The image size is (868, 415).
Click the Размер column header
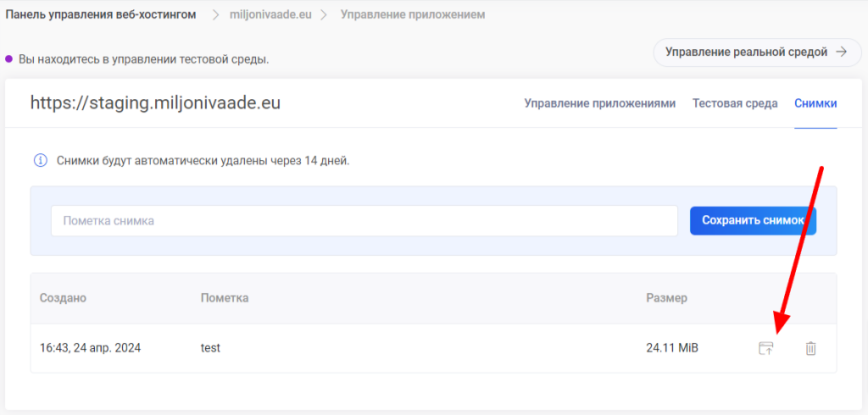tap(666, 298)
